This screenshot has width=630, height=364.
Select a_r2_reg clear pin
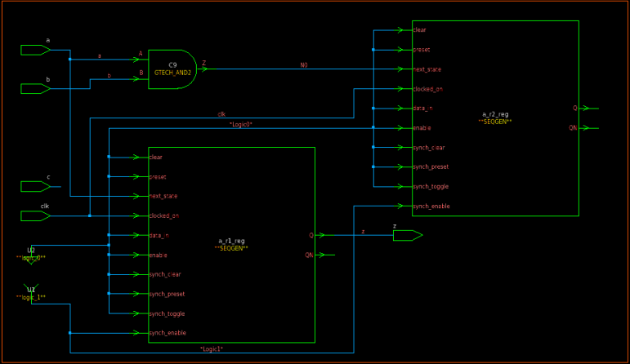click(419, 29)
